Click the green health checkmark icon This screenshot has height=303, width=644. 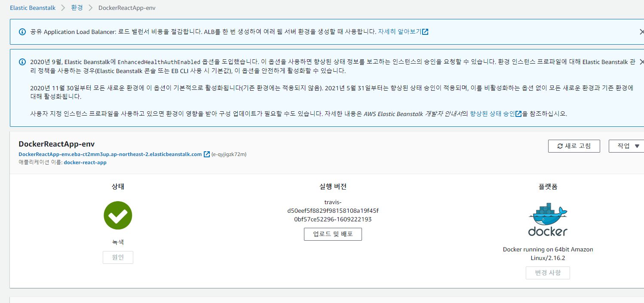point(118,215)
